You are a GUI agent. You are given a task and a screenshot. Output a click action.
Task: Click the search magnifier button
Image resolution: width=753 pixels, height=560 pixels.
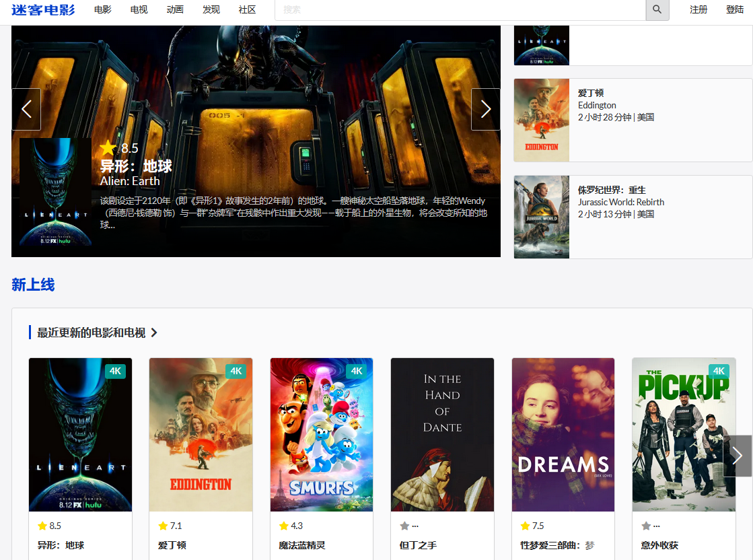[657, 9]
